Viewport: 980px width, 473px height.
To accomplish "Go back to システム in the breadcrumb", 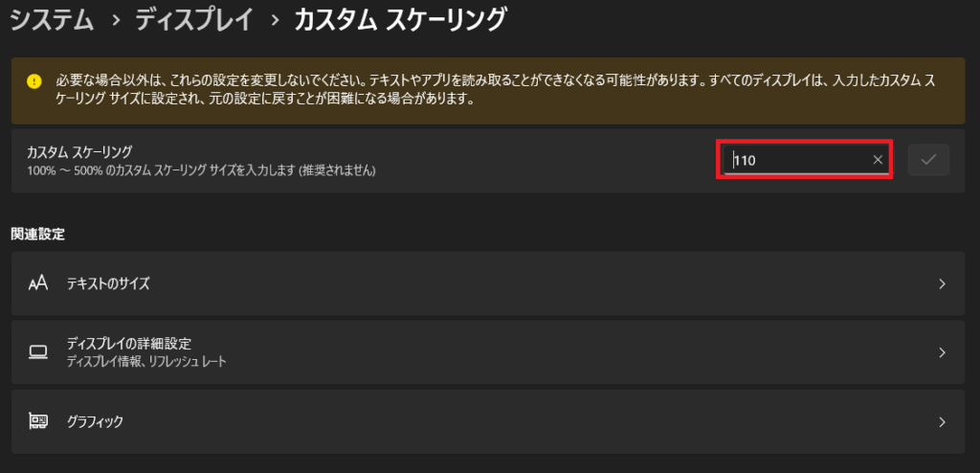I will tap(53, 21).
